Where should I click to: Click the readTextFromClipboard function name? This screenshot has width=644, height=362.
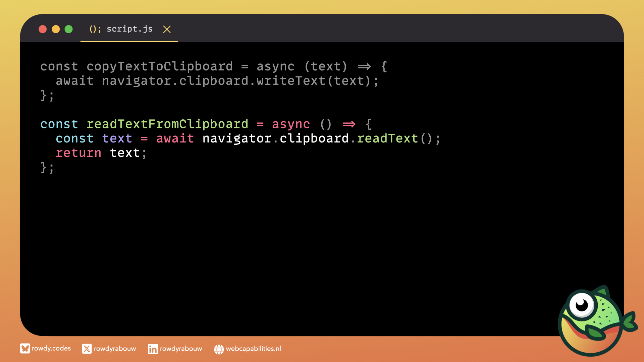pos(167,124)
